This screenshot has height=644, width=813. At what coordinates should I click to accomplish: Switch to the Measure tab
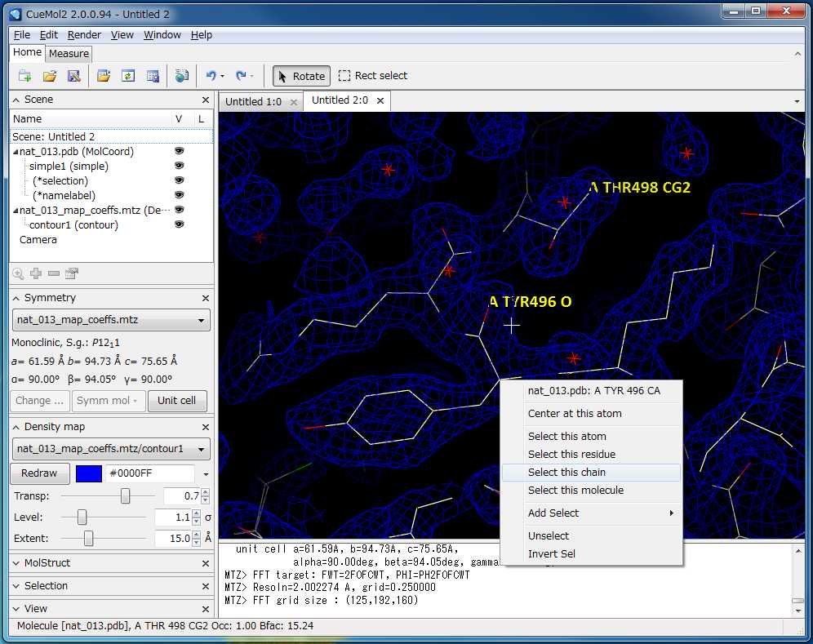click(x=69, y=54)
